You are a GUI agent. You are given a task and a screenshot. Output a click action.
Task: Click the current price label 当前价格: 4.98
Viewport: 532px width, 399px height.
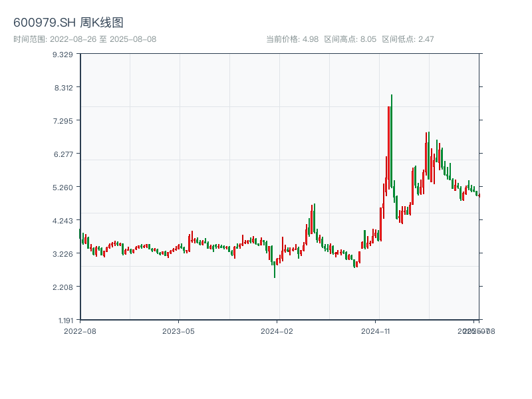coord(292,39)
